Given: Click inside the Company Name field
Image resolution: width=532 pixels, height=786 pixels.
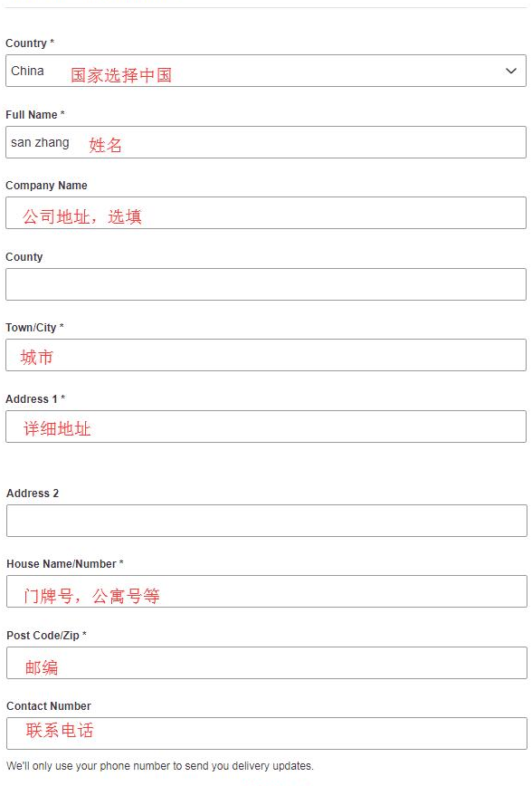Looking at the screenshot, I should pos(266,213).
